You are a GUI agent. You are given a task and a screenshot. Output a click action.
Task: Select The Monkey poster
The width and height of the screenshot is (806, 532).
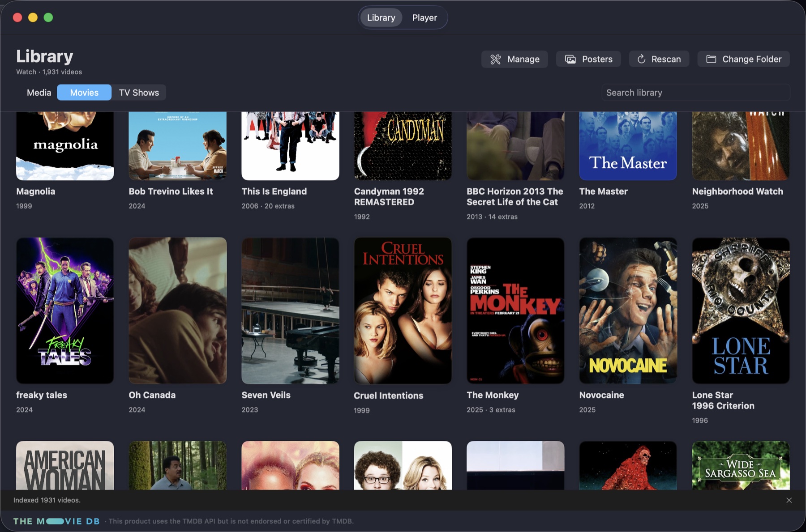pos(515,311)
